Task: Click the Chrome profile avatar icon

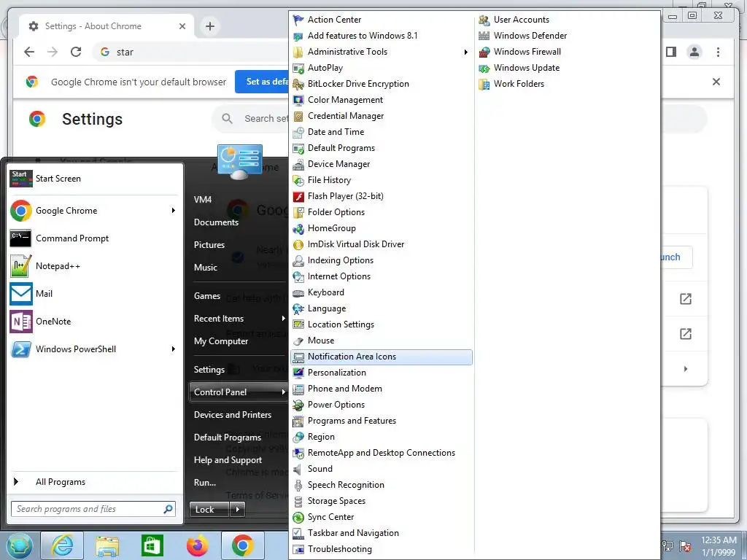Action: click(x=694, y=52)
